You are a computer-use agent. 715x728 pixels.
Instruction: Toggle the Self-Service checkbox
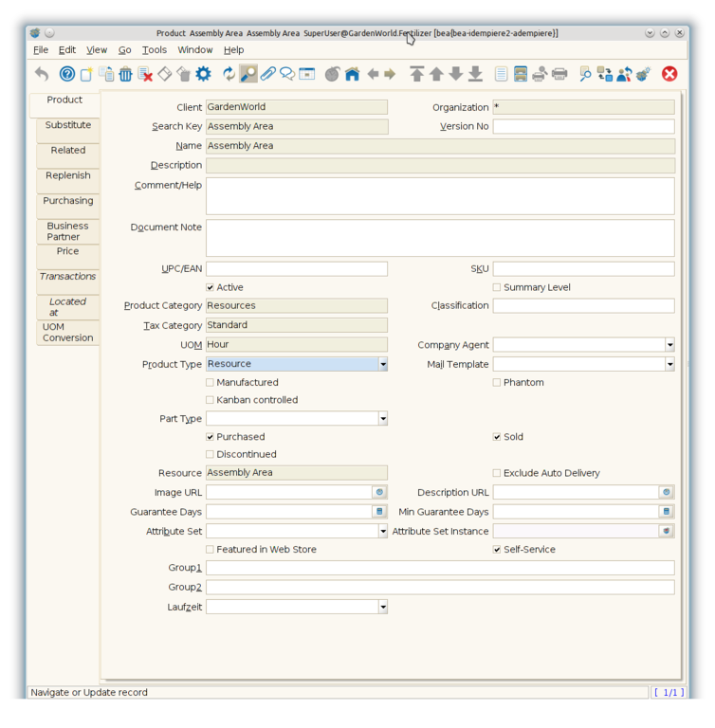[497, 550]
